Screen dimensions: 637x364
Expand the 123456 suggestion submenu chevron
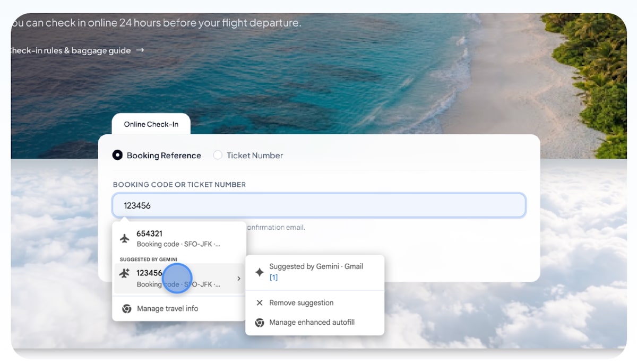click(x=238, y=279)
